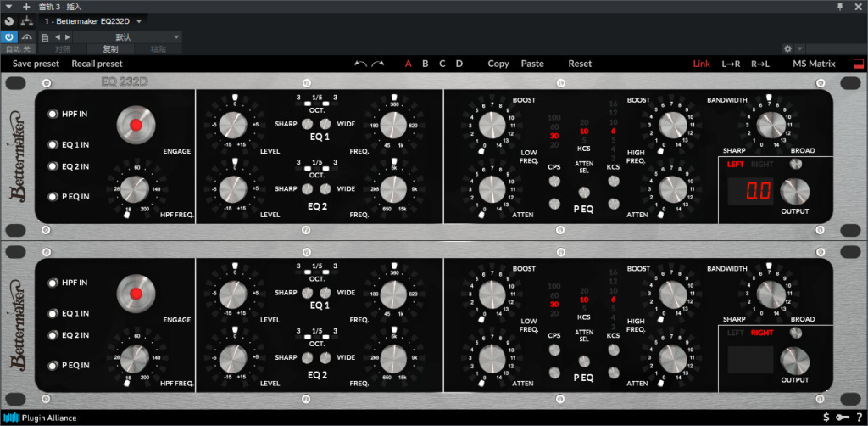The height and width of the screenshot is (426, 868).
Task: Pin the plugin window with the pin icon
Action: click(x=840, y=7)
